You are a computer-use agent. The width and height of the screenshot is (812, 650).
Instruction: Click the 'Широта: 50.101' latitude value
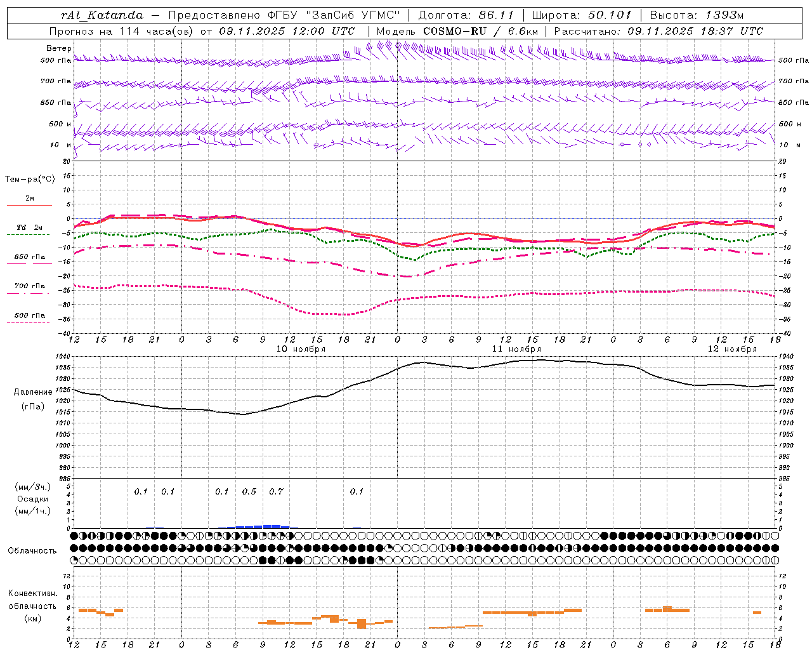pyautogui.click(x=582, y=15)
